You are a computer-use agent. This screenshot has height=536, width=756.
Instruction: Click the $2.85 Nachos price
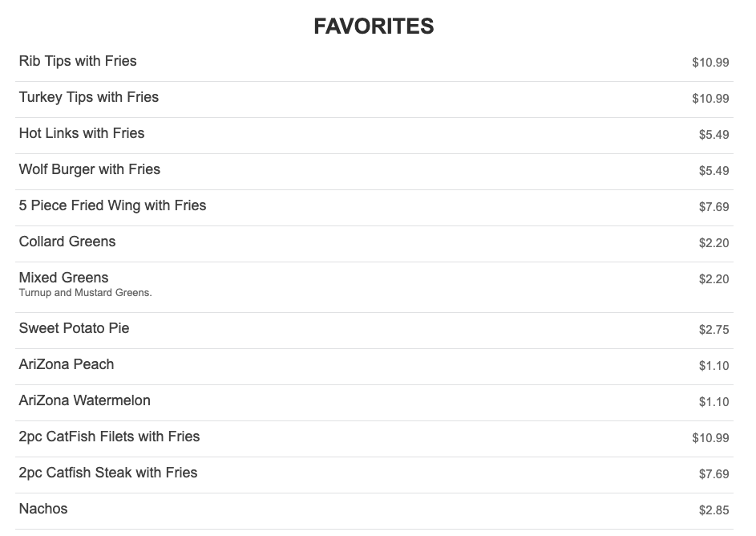coord(714,510)
